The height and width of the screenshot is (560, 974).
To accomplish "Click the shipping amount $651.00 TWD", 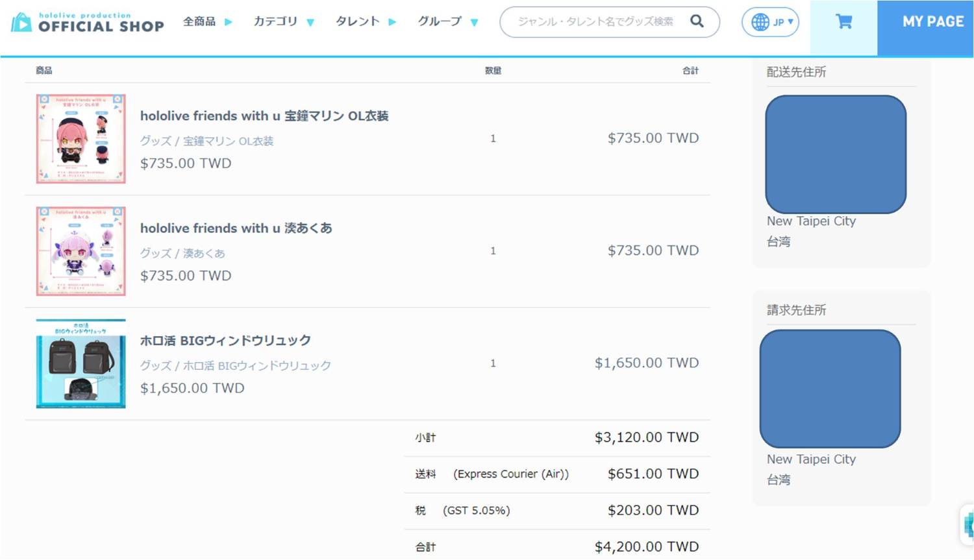I will click(x=653, y=474).
